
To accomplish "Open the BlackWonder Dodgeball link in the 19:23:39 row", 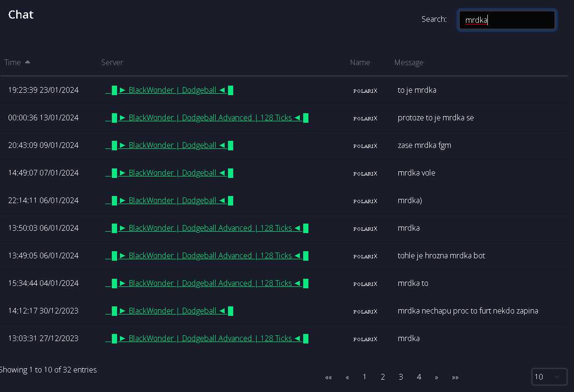I will click(x=169, y=90).
